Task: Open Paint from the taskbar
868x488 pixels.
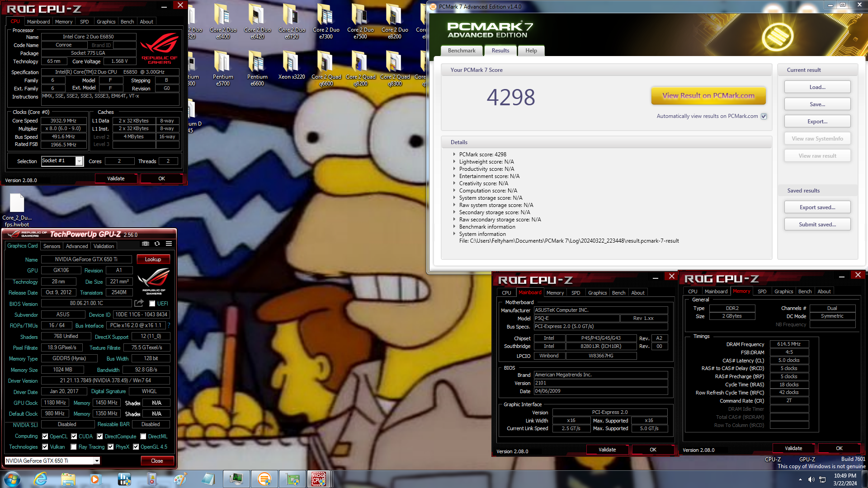Action: pos(179,479)
